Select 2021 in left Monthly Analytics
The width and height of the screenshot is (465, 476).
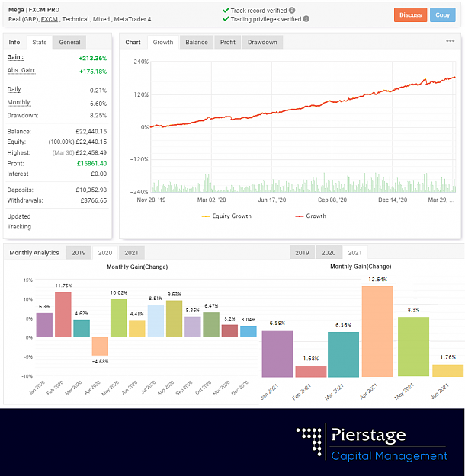[131, 253]
